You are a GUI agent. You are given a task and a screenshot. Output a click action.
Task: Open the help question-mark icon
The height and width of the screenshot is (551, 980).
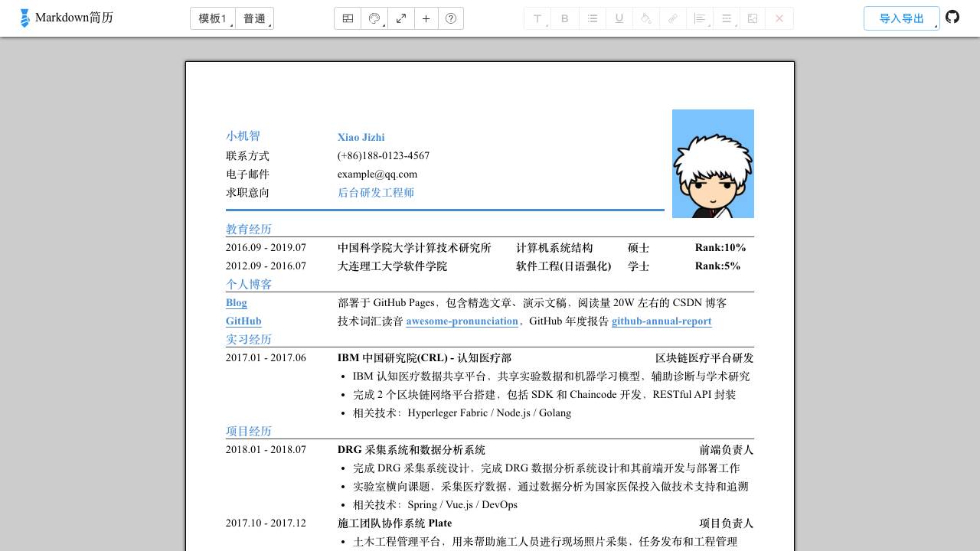(x=451, y=18)
